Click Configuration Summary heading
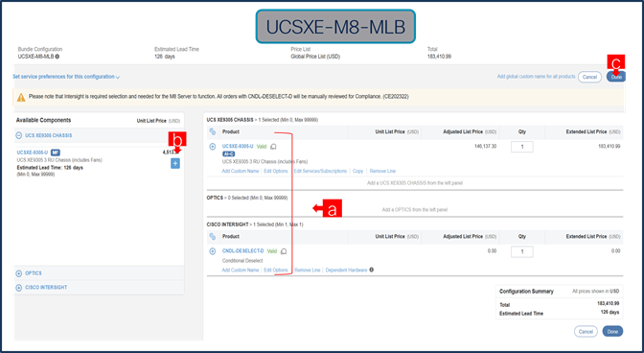This screenshot has height=353, width=644. pos(526,292)
